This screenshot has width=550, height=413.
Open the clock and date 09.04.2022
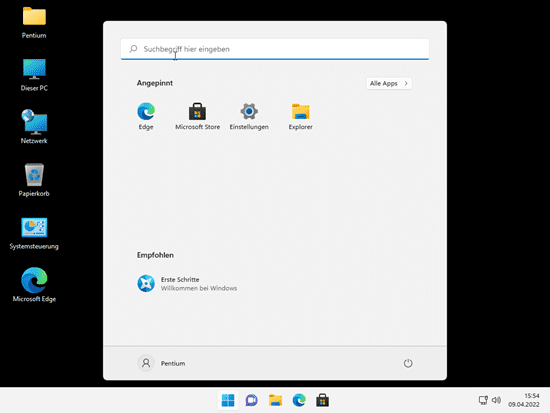[x=524, y=400]
